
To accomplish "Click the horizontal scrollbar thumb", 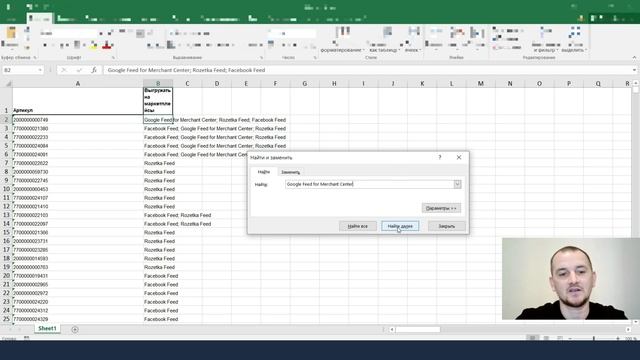I will pos(418,329).
